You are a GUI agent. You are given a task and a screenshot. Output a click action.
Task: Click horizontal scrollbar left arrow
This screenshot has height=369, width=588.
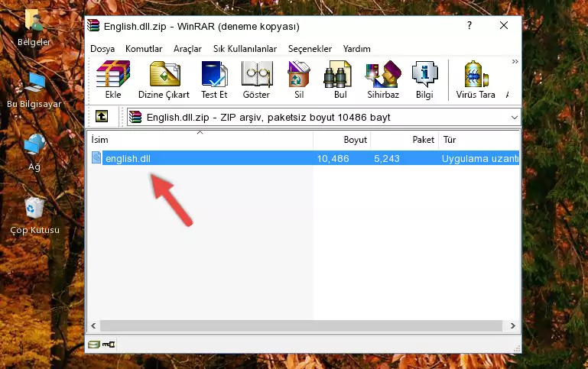[x=94, y=326]
